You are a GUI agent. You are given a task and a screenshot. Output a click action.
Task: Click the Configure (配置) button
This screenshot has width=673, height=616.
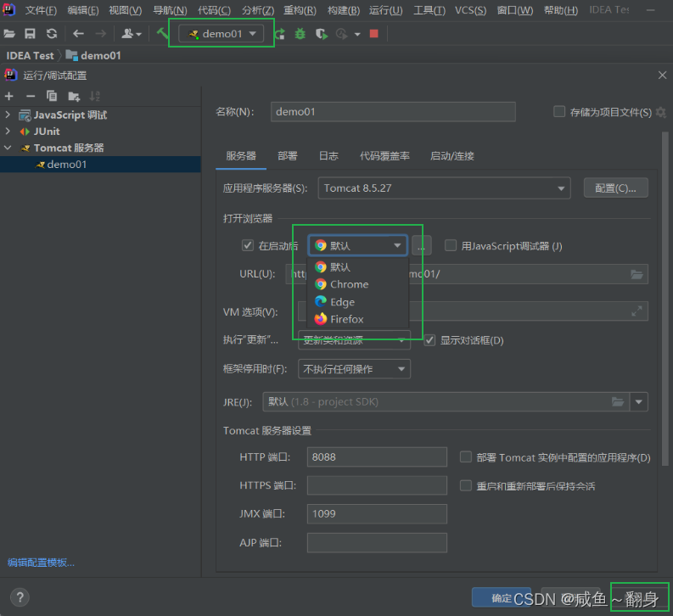pyautogui.click(x=615, y=188)
